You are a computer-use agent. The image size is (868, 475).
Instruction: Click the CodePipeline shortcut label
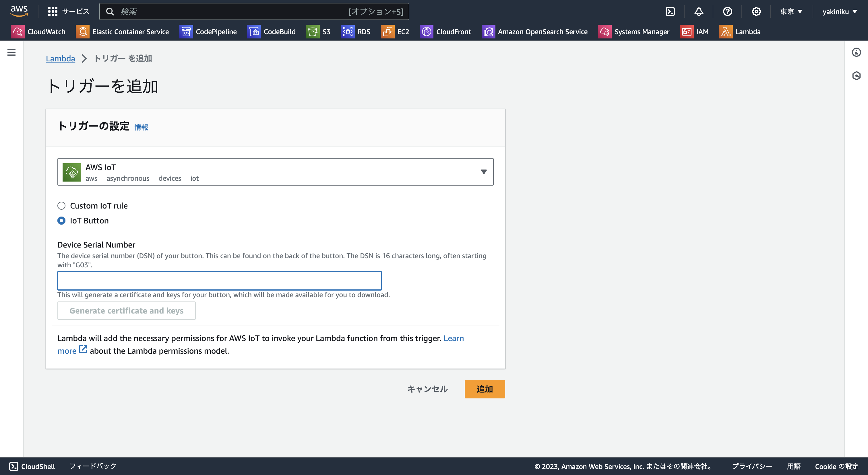[216, 32]
